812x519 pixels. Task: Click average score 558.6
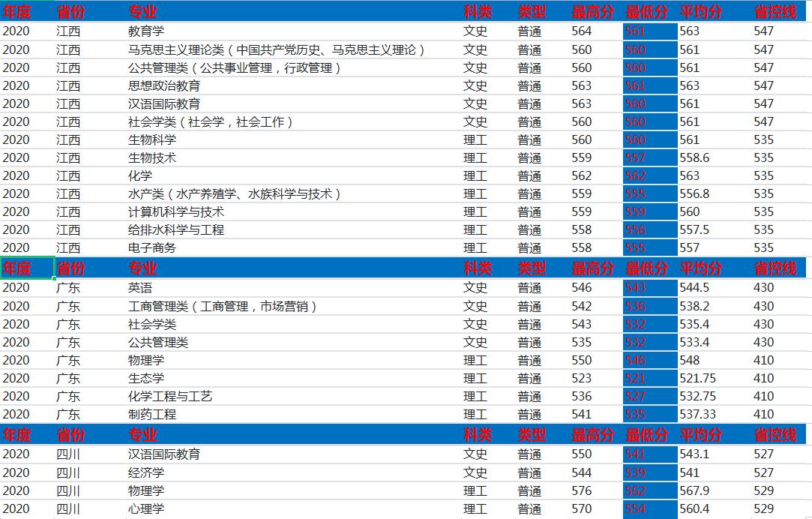click(x=694, y=157)
